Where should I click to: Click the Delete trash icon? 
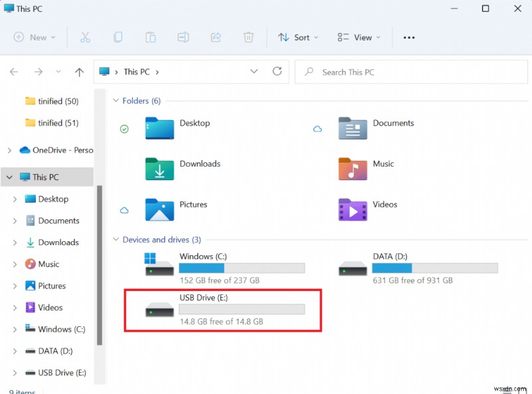[x=248, y=37]
